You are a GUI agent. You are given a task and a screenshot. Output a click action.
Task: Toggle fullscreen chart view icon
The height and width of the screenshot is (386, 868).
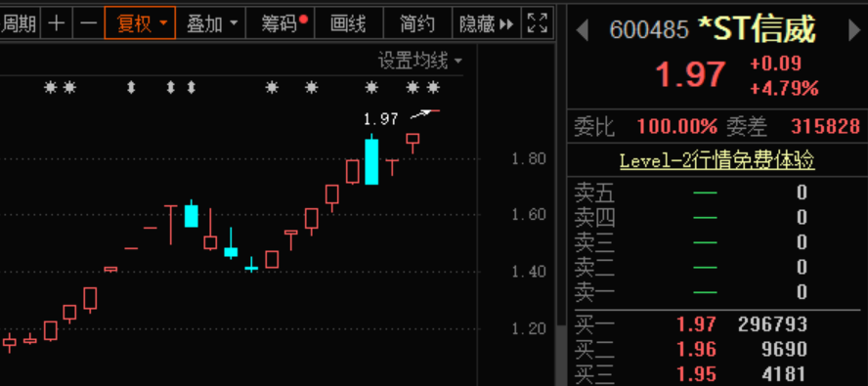click(537, 23)
